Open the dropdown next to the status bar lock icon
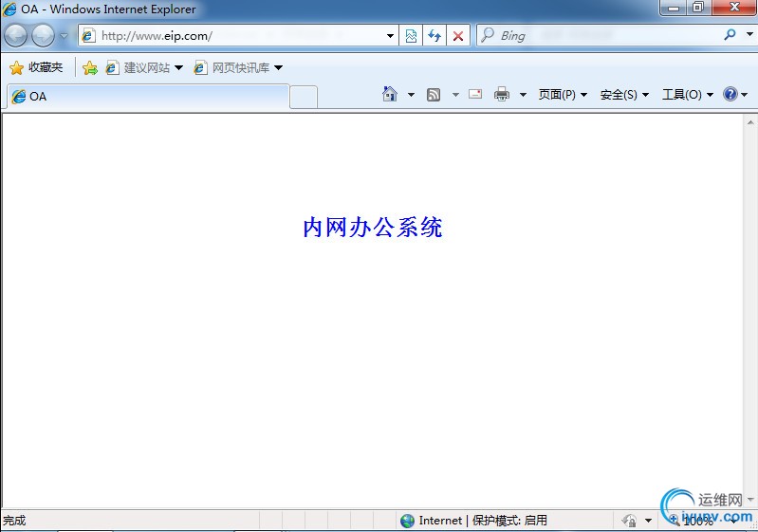The image size is (758, 532). (x=648, y=521)
